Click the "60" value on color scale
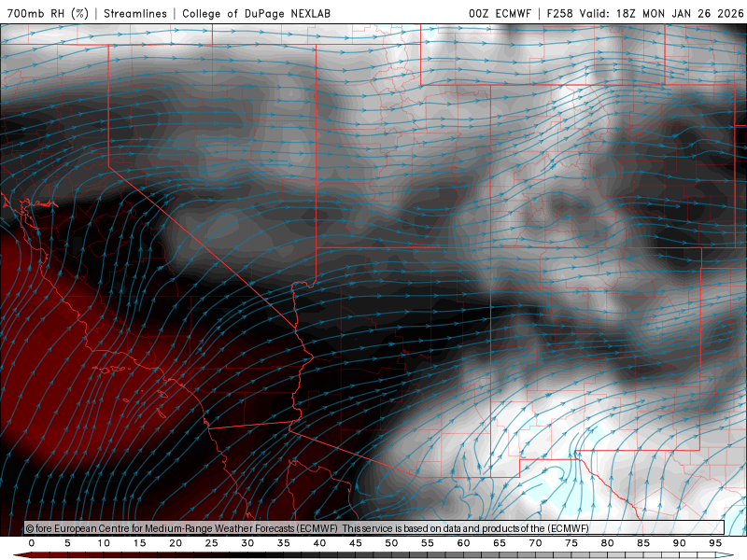The width and height of the screenshot is (747, 560). pos(463,543)
